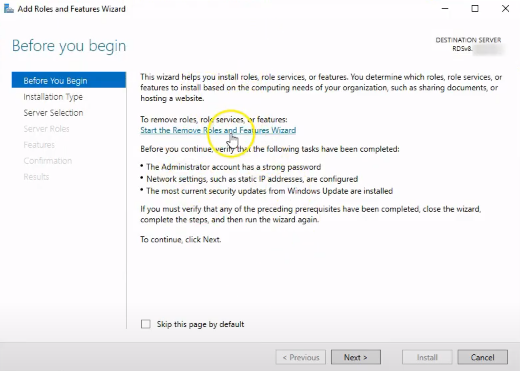Close the wizard window

(505, 9)
